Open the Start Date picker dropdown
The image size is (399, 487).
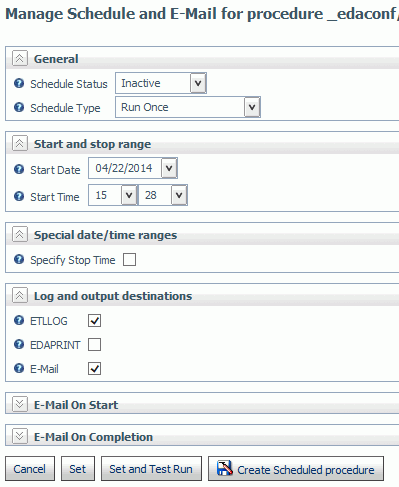(169, 168)
